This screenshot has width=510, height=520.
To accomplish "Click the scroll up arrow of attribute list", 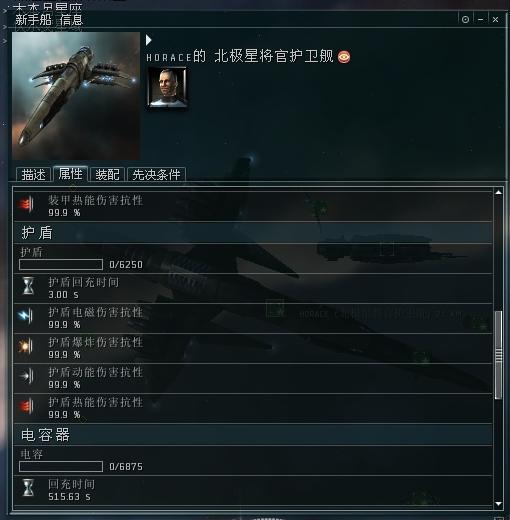I will (x=498, y=192).
